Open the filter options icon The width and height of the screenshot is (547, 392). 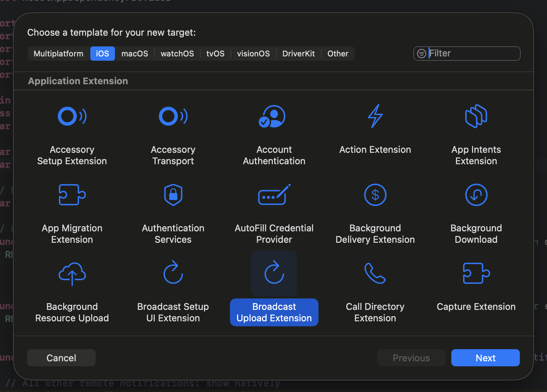tap(422, 54)
